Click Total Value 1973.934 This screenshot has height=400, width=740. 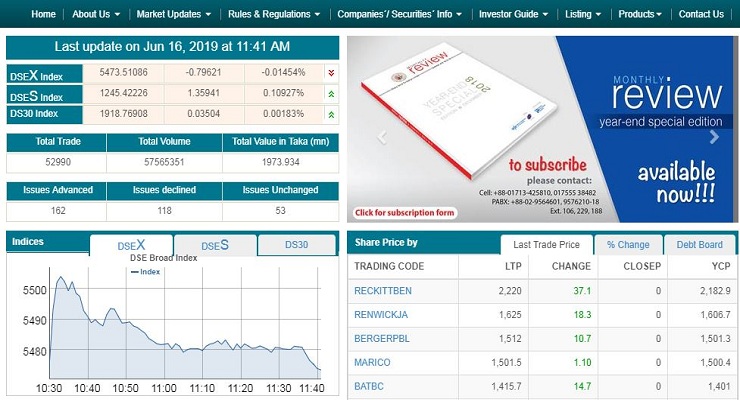280,162
